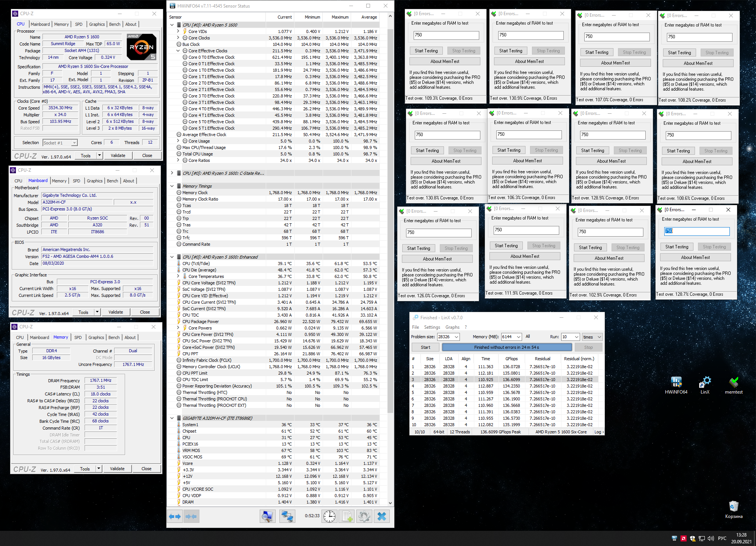Expand the C-State Residency sensor group
This screenshot has width=756, height=546.
tap(172, 173)
